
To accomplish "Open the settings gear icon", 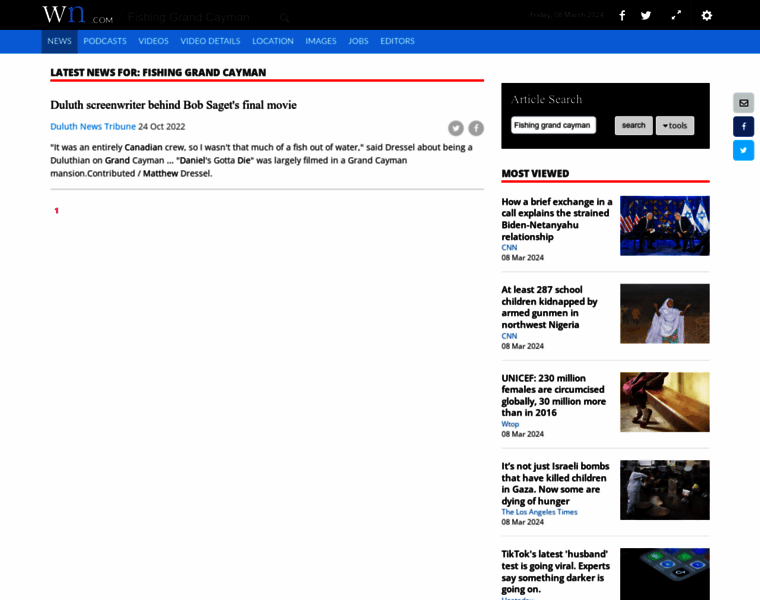I will point(707,16).
